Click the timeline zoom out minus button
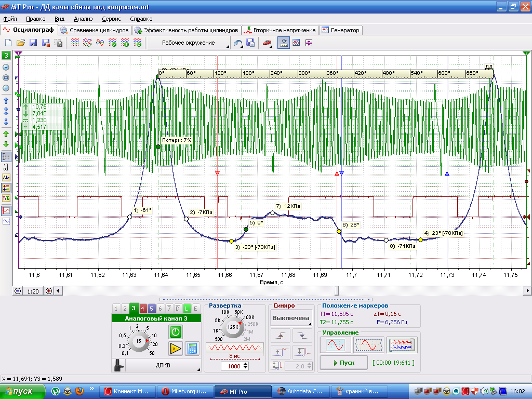532x399 pixels. tap(18, 291)
